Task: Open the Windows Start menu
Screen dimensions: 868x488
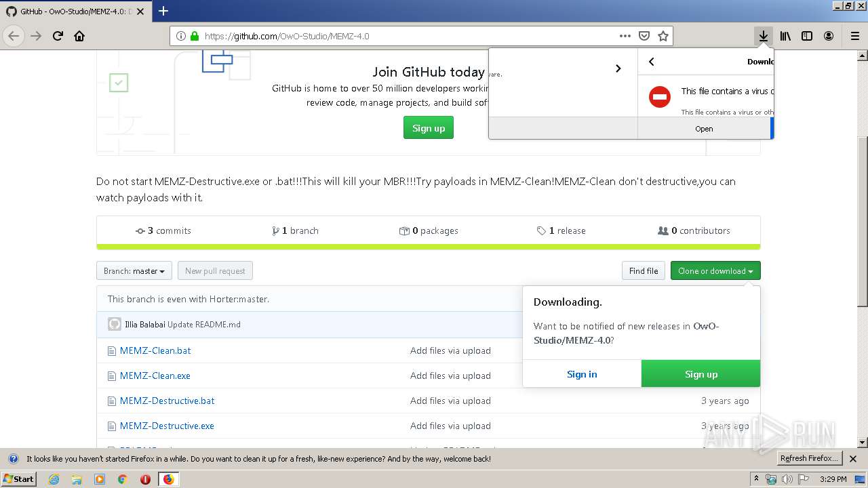Action: pos(19,479)
